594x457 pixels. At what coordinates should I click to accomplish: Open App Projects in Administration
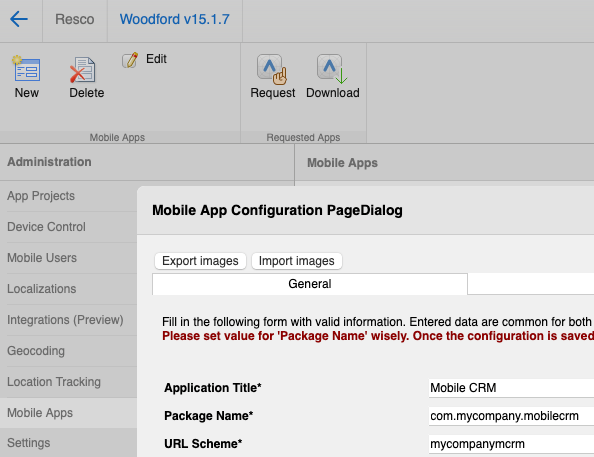point(41,196)
